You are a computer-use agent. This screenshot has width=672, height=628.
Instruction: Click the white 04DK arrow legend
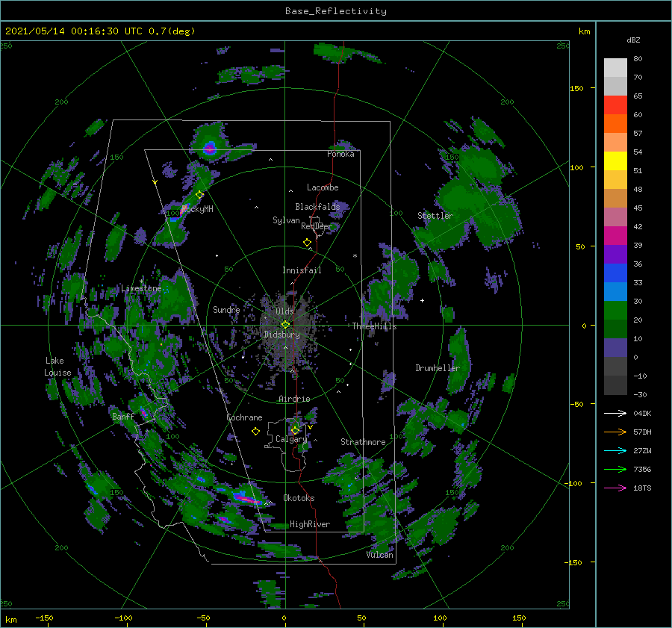[x=615, y=413]
